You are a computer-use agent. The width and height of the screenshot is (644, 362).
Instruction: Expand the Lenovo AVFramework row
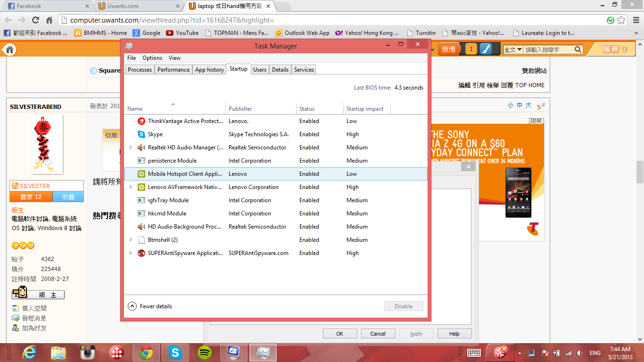click(x=131, y=187)
